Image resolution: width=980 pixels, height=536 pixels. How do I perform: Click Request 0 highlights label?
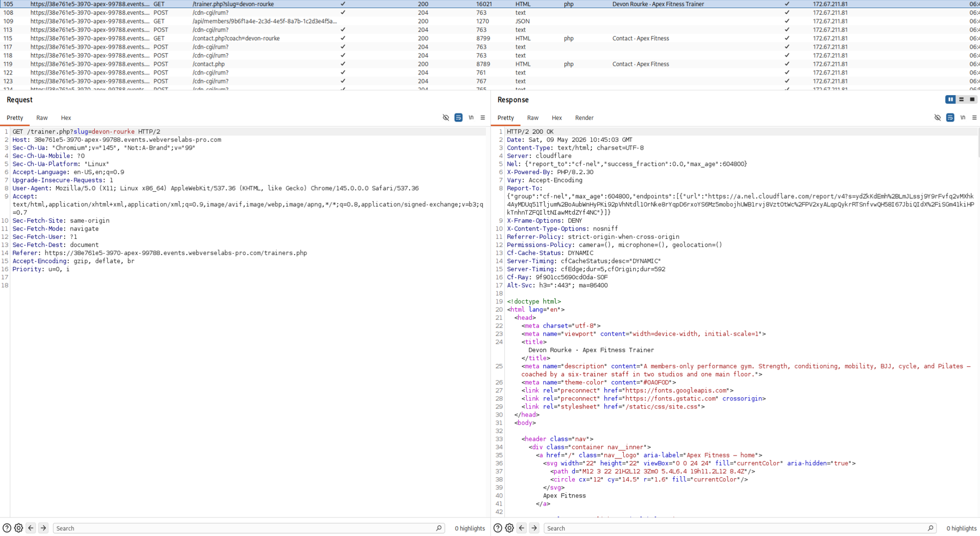469,528
